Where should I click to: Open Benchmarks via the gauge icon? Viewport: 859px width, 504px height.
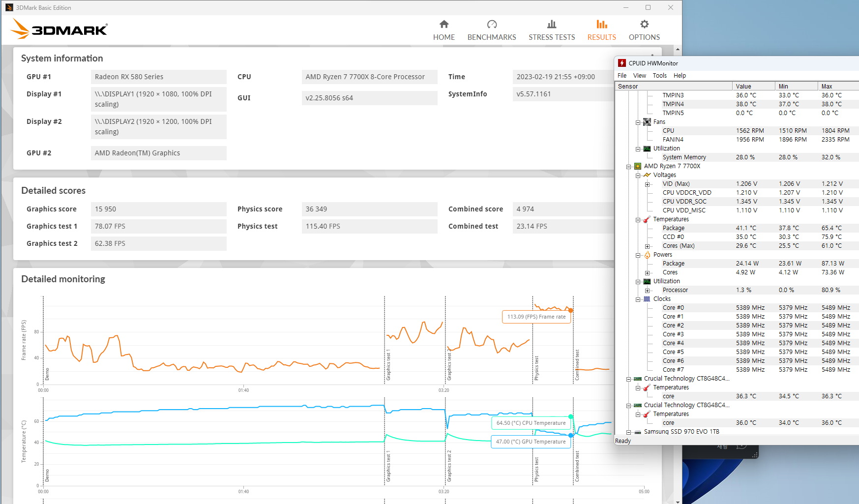(492, 24)
